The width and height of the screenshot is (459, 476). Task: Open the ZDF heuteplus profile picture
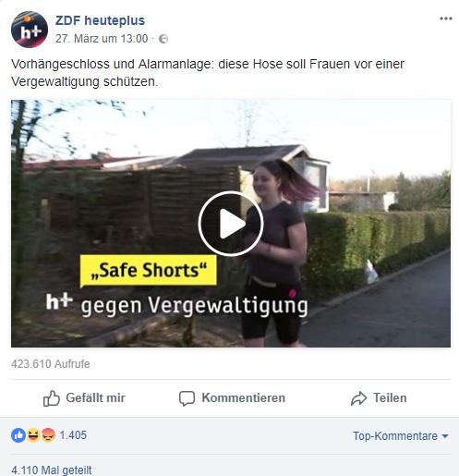coord(30,30)
